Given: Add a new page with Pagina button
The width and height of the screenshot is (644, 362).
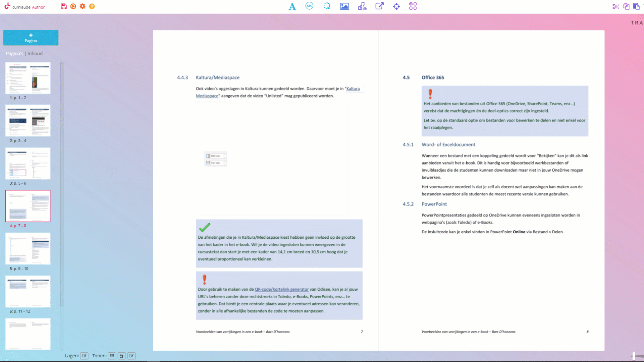Looking at the screenshot, I should coord(31,38).
